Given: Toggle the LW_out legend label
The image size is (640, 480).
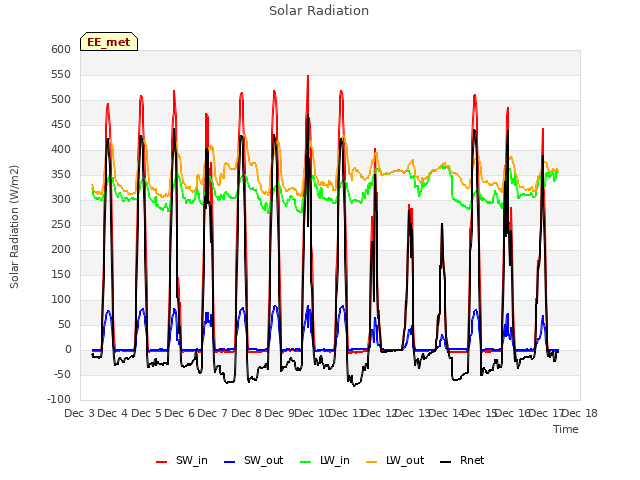Looking at the screenshot, I should coord(405,460).
